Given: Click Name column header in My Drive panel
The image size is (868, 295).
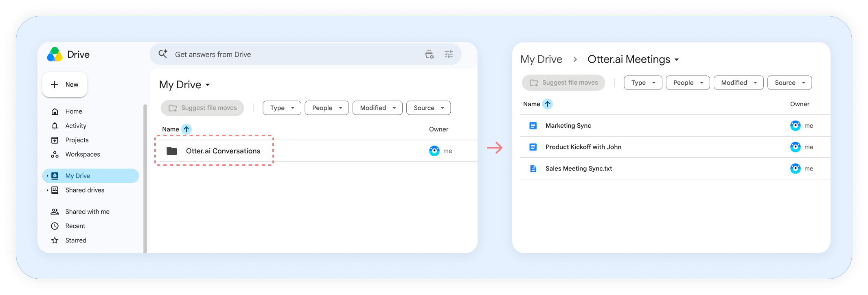Looking at the screenshot, I should [x=171, y=129].
